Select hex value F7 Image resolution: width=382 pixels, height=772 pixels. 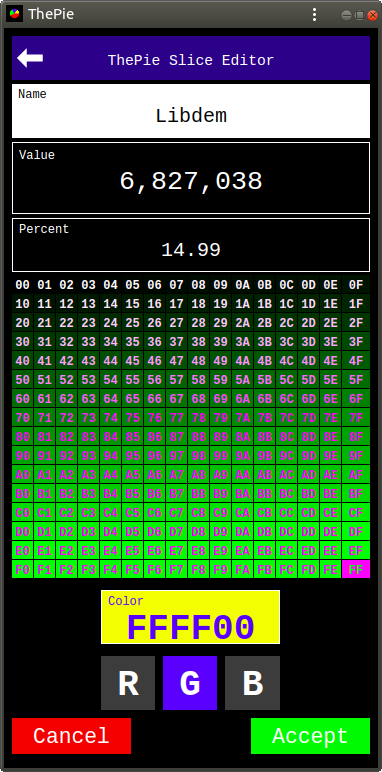click(176, 570)
